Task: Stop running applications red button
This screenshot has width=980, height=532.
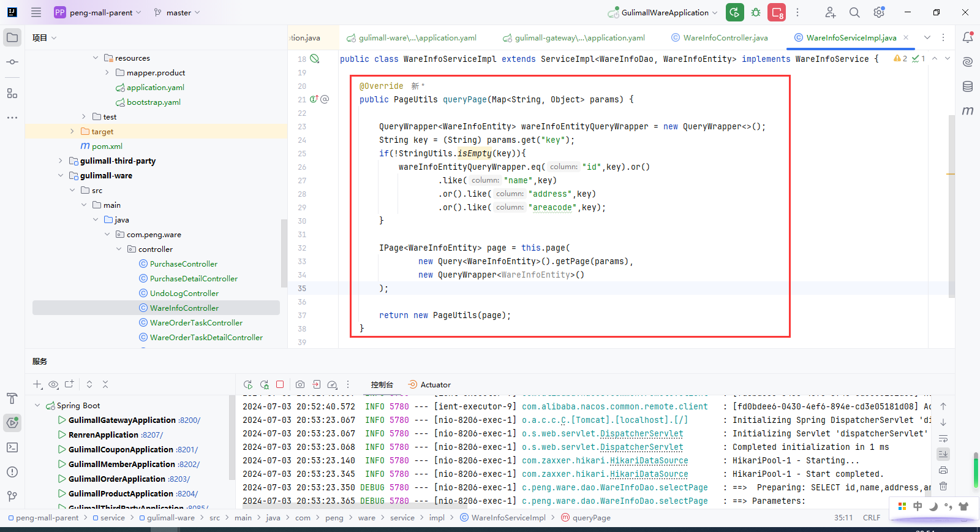Action: point(777,12)
